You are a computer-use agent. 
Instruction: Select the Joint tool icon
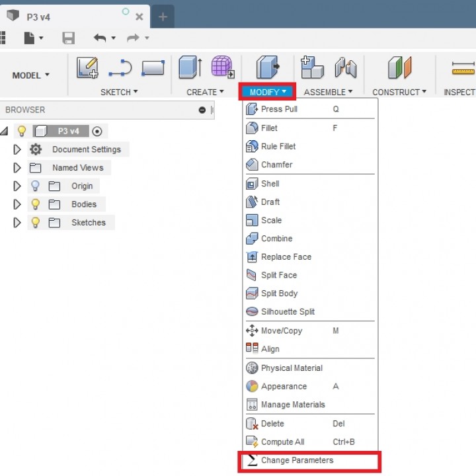coord(345,67)
